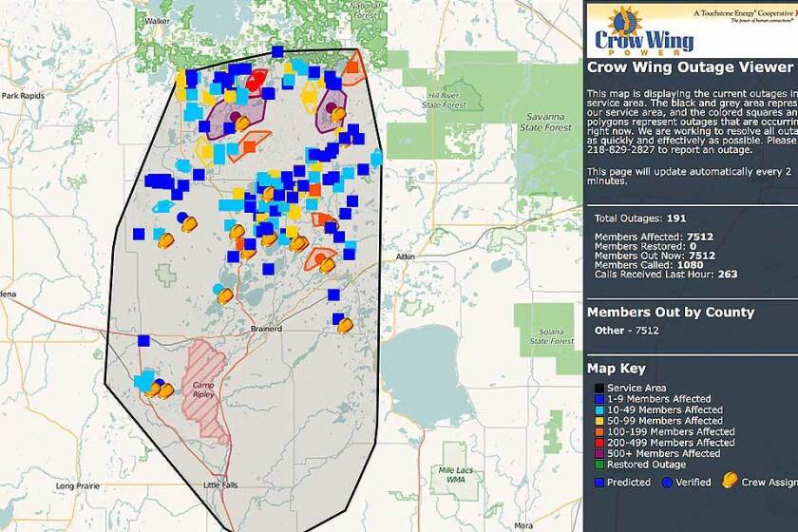
Task: Click the Crow Wing Power logo
Action: 642,30
